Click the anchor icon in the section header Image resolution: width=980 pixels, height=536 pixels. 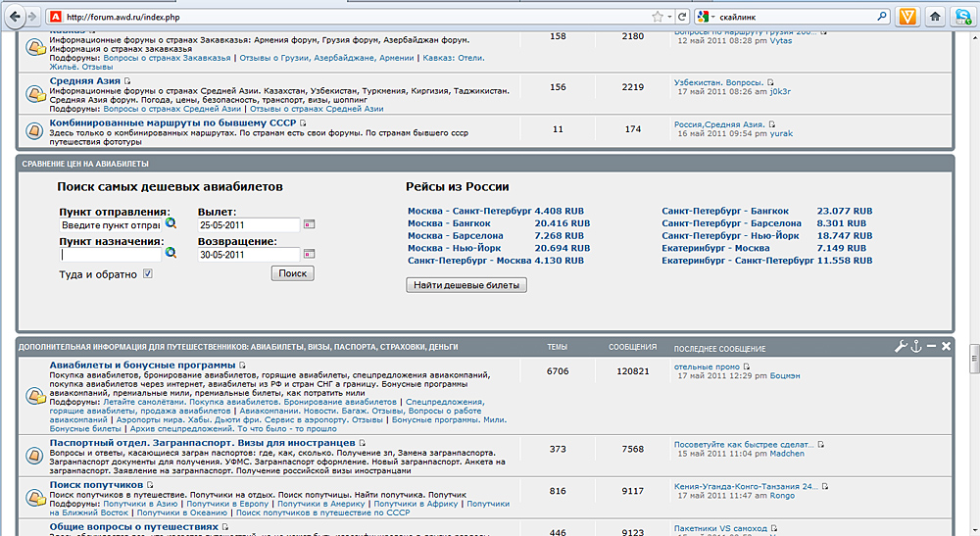(917, 347)
